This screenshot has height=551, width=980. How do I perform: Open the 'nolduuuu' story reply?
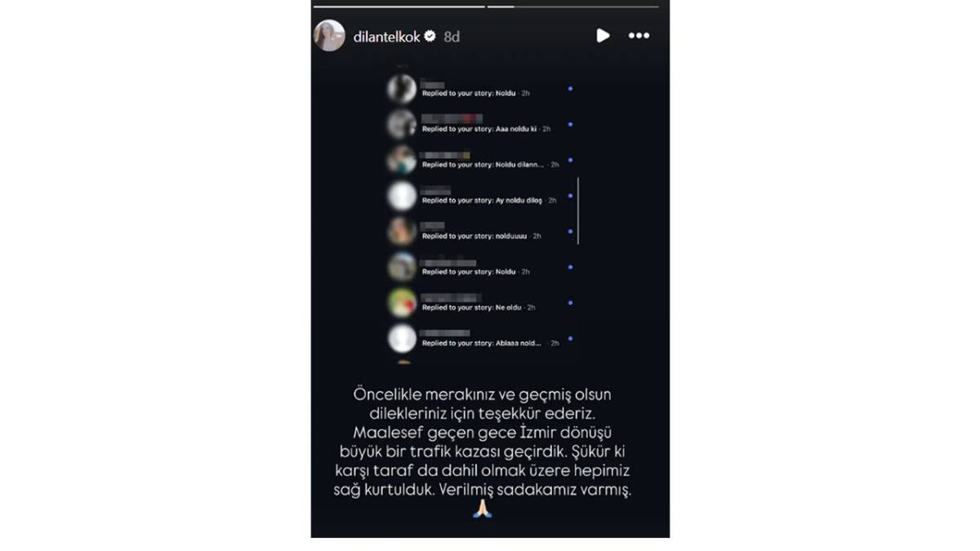click(481, 236)
